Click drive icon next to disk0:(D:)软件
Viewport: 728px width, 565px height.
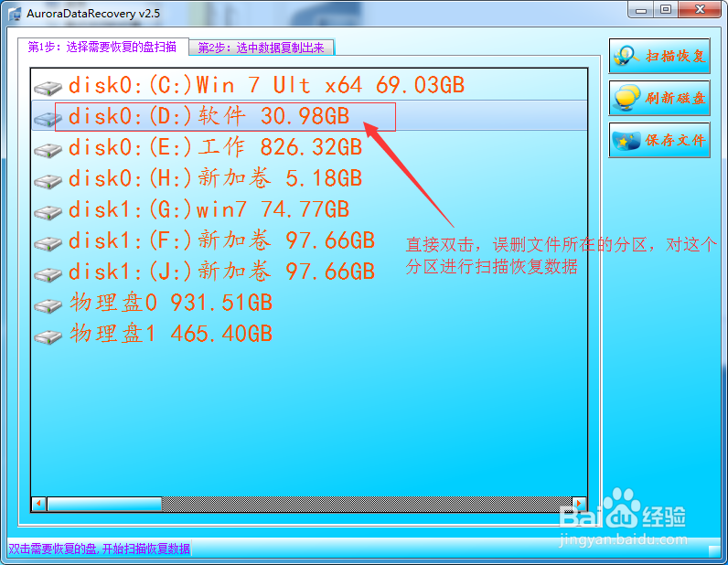coord(48,119)
